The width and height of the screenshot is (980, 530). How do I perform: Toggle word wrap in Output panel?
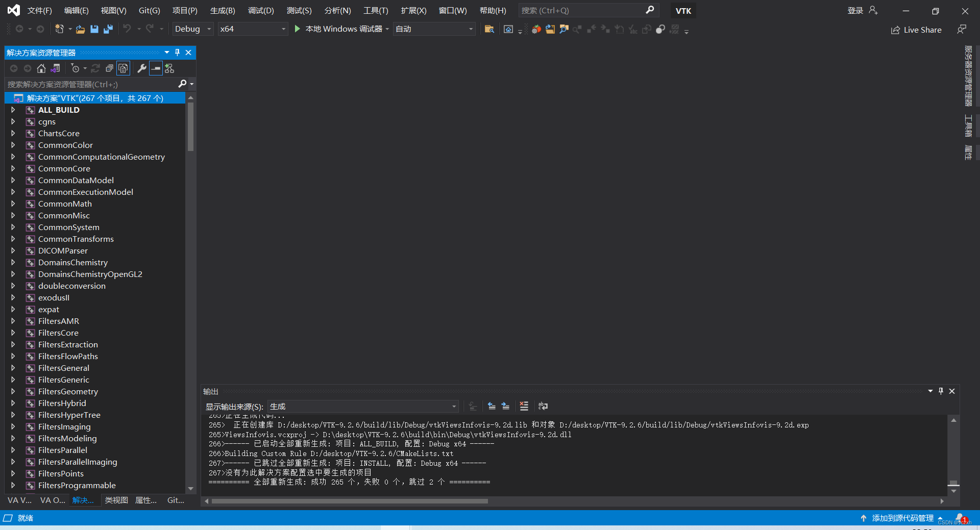click(x=543, y=406)
